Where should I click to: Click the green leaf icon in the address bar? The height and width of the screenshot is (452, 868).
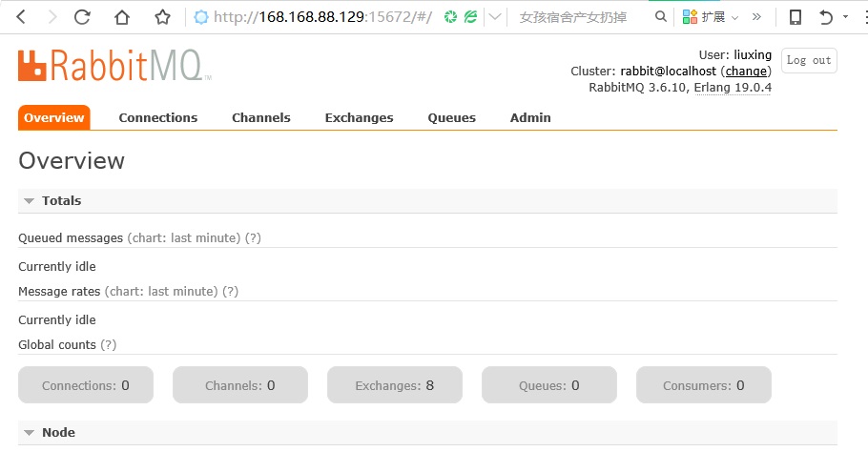coord(470,17)
